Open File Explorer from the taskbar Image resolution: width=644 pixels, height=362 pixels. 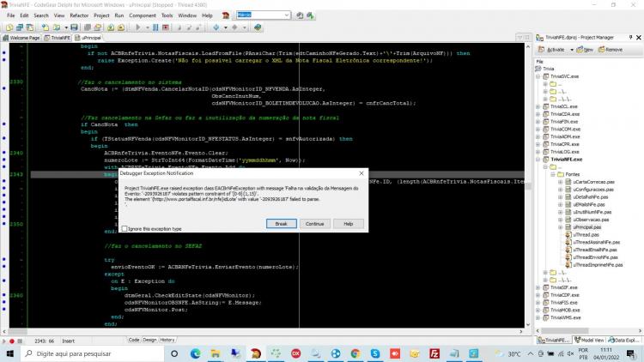coord(216,353)
